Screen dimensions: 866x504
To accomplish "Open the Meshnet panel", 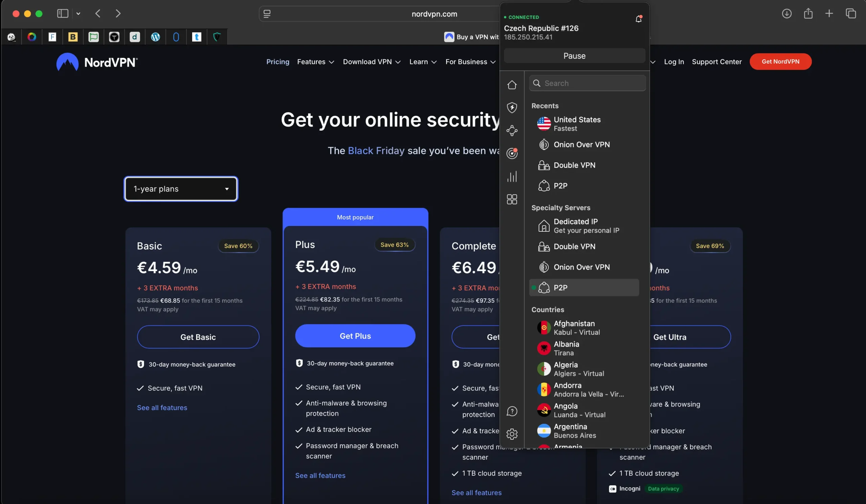I will click(512, 131).
